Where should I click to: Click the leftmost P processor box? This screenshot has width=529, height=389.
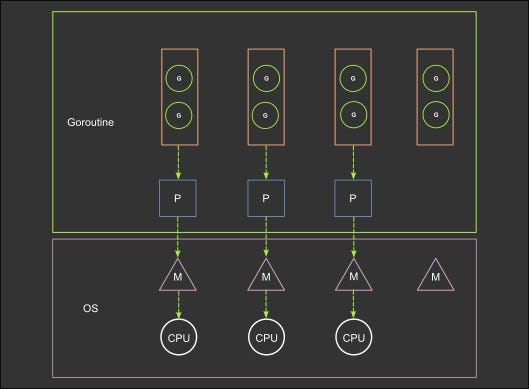click(178, 198)
